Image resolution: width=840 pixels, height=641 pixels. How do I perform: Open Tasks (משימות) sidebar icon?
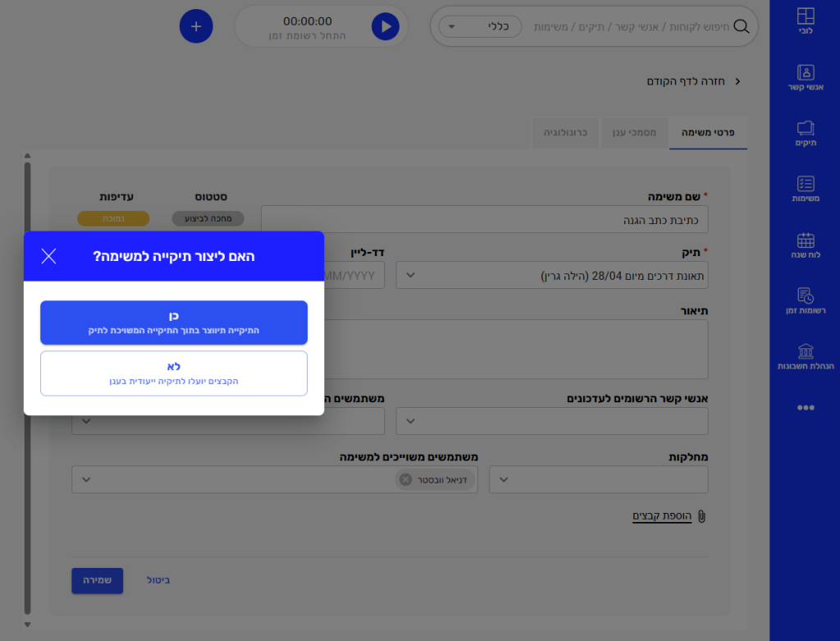coord(806,189)
